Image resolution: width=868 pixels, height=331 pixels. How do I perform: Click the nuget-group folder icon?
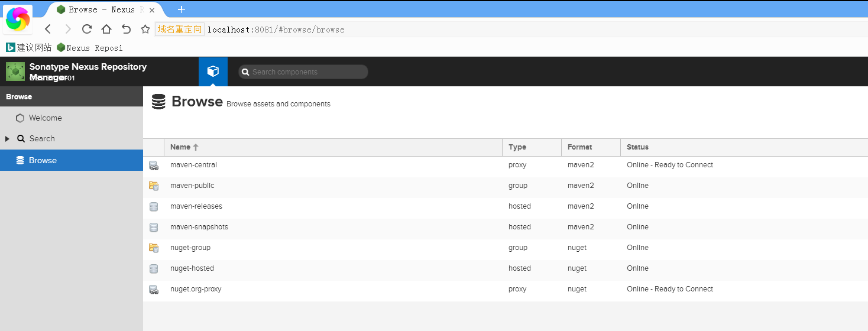click(x=154, y=248)
